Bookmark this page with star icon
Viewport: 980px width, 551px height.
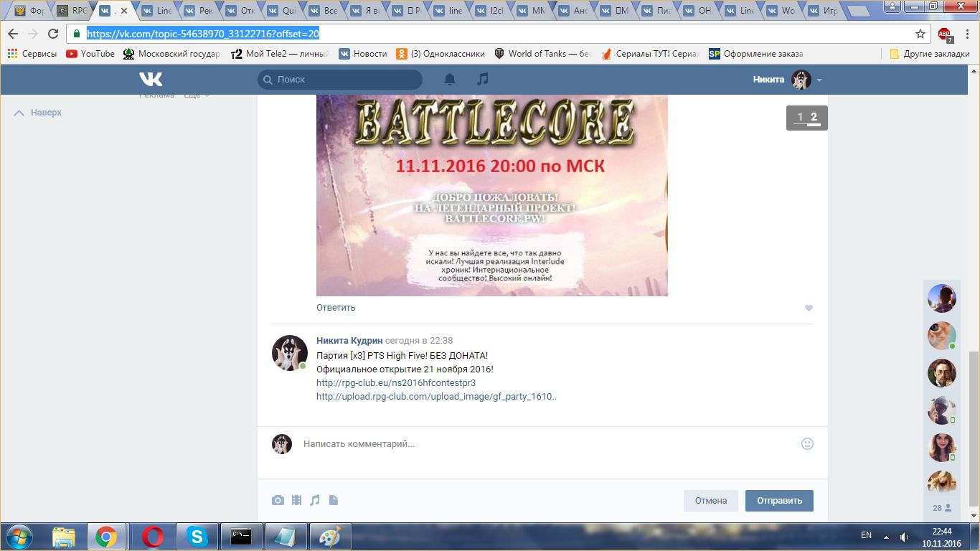coord(920,34)
